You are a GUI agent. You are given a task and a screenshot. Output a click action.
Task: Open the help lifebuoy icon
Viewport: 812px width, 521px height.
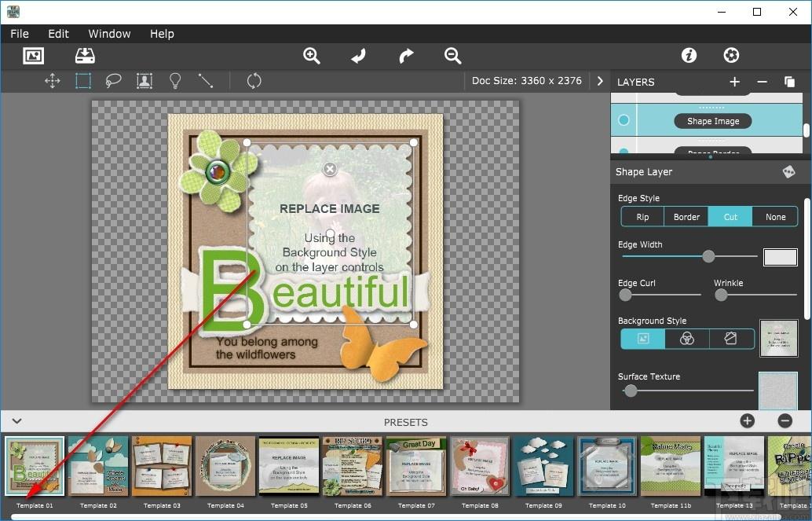[x=731, y=55]
